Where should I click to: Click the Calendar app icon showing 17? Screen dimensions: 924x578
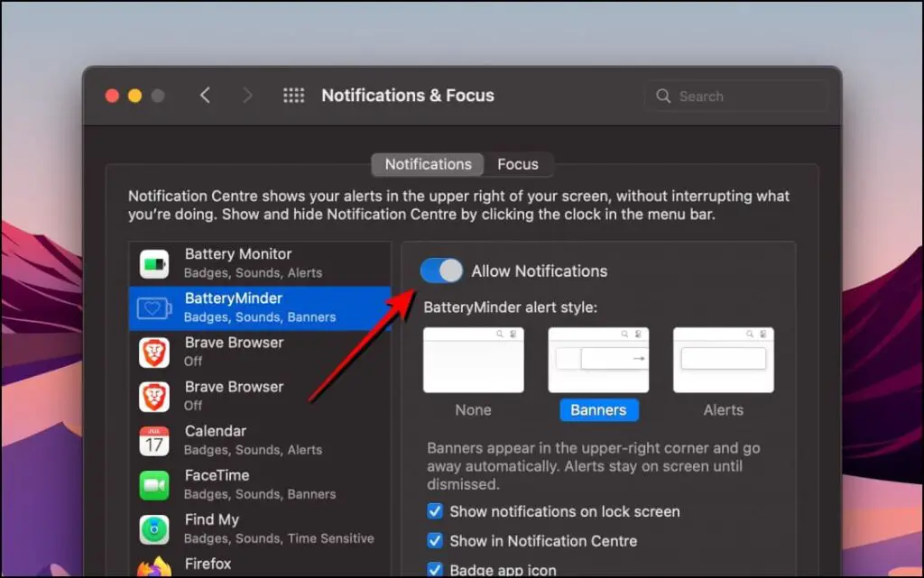pos(154,441)
